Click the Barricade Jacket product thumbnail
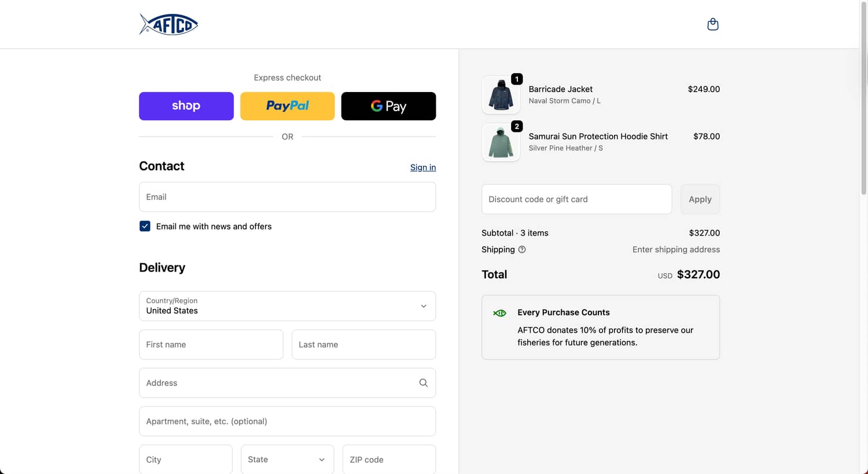The image size is (868, 474). (501, 95)
